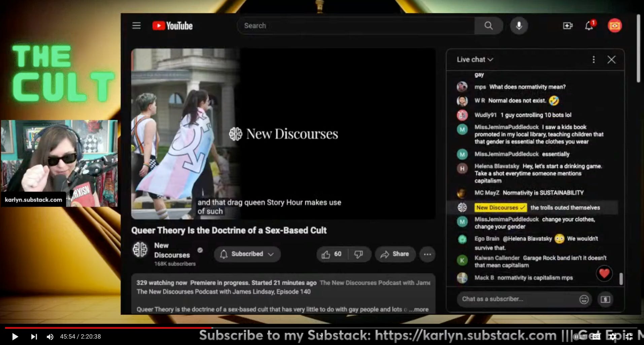The width and height of the screenshot is (644, 345).
Task: Click the like count 60
Action: (338, 254)
